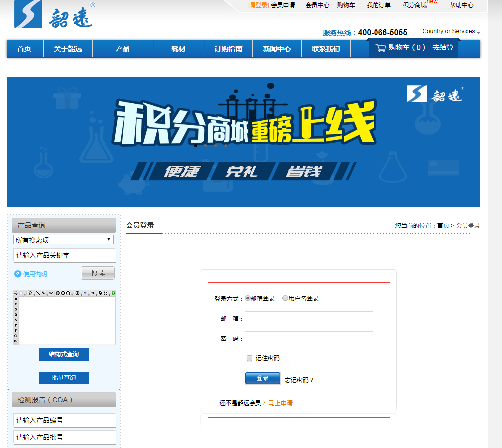The width and height of the screenshot is (502, 448).
Task: Choose oxygen O atom label in sketcher
Action: tap(16, 314)
